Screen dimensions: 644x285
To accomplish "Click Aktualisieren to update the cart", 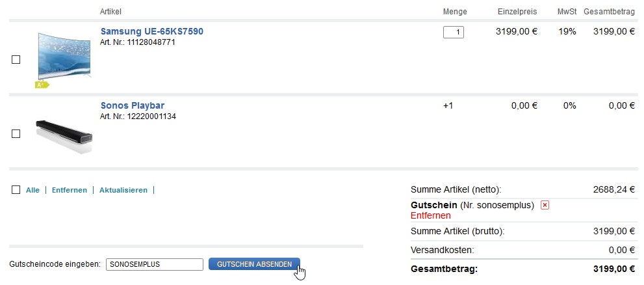I will (x=123, y=190).
